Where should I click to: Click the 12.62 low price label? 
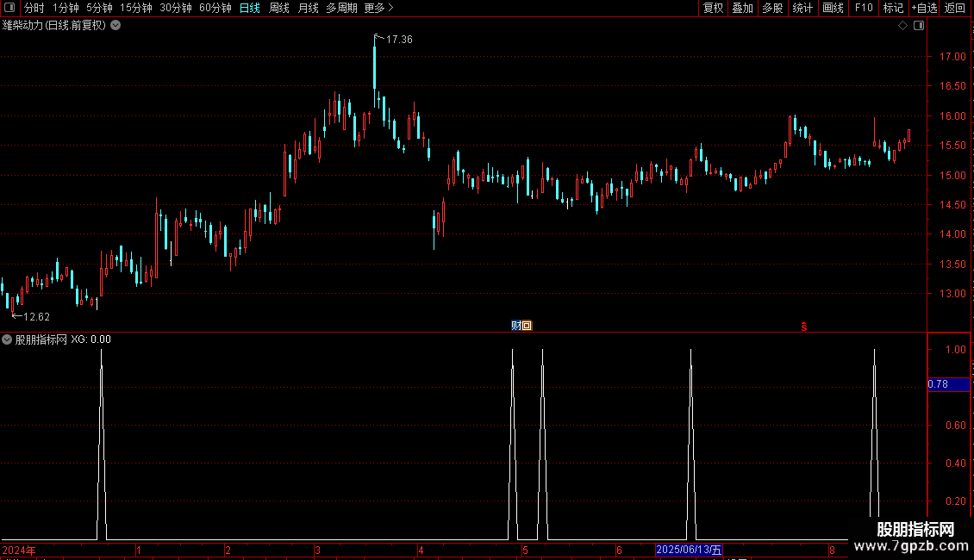coord(37,317)
